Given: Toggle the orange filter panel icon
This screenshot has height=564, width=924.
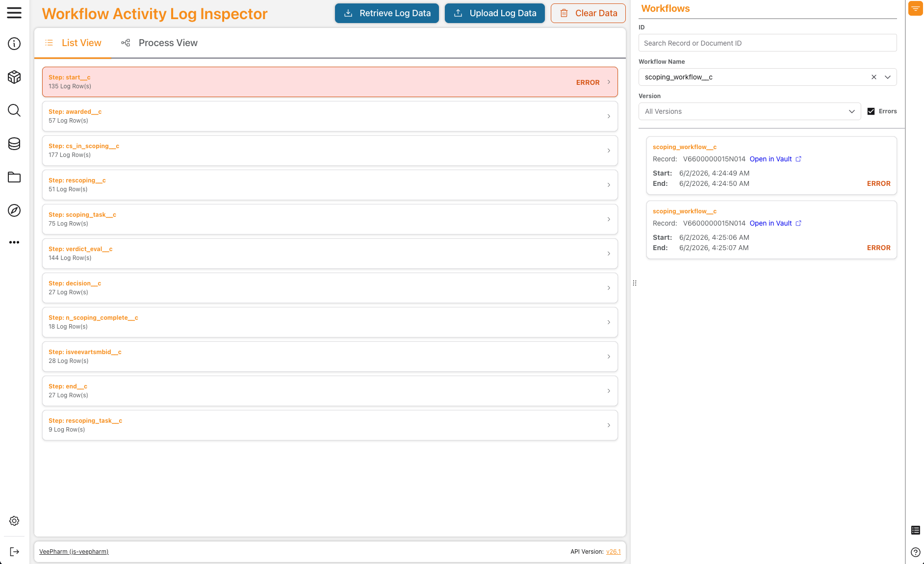Looking at the screenshot, I should point(916,8).
